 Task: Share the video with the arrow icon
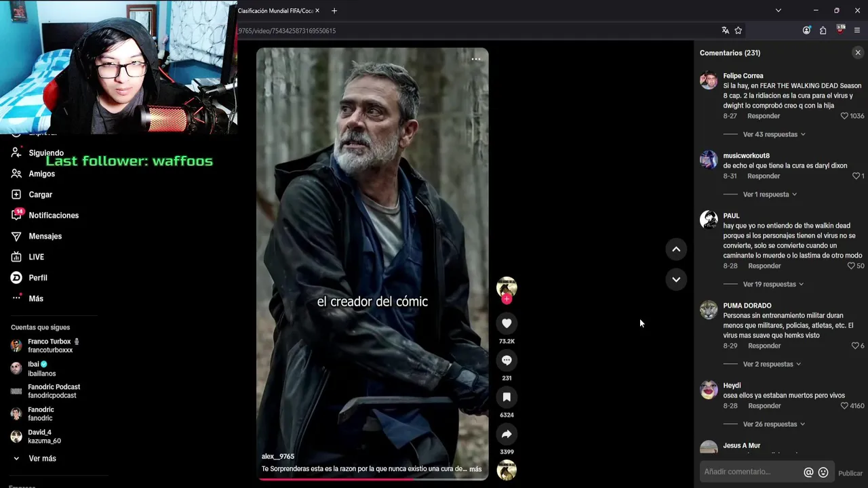coord(507,434)
